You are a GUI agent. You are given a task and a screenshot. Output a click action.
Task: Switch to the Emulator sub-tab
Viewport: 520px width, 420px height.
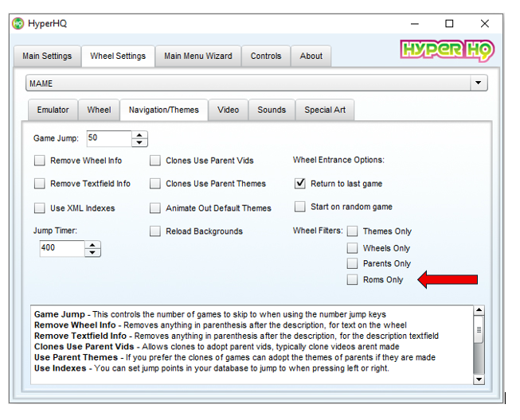(53, 110)
